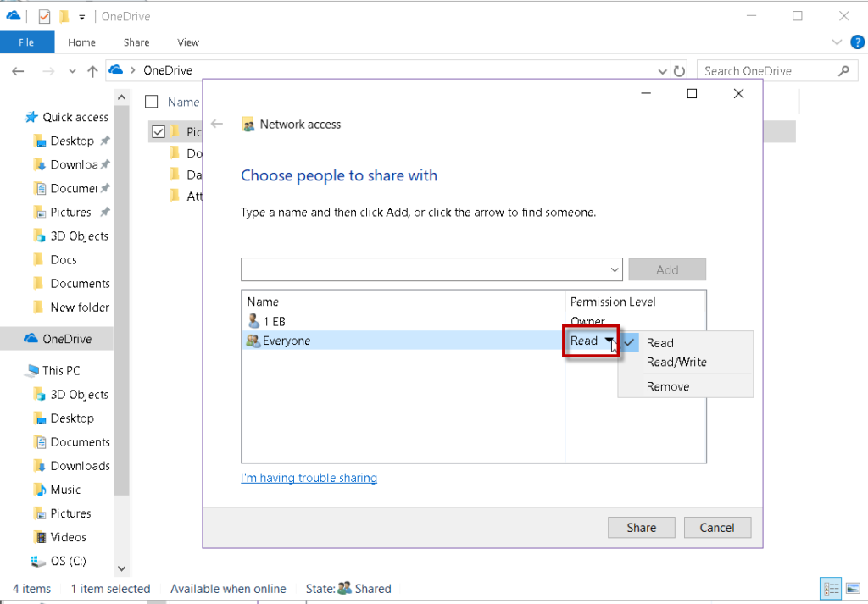This screenshot has width=868, height=604.
Task: Click the Pictures folder icon under Quick access
Action: tap(39, 212)
